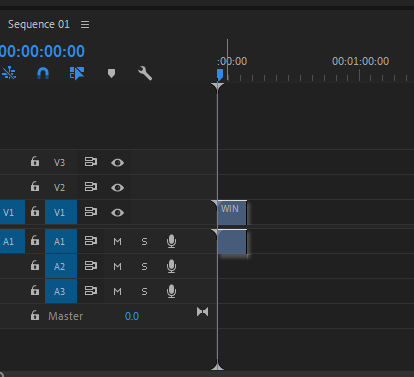The width and height of the screenshot is (414, 377).
Task: Enable voice-over record on A3
Action: [x=171, y=291]
